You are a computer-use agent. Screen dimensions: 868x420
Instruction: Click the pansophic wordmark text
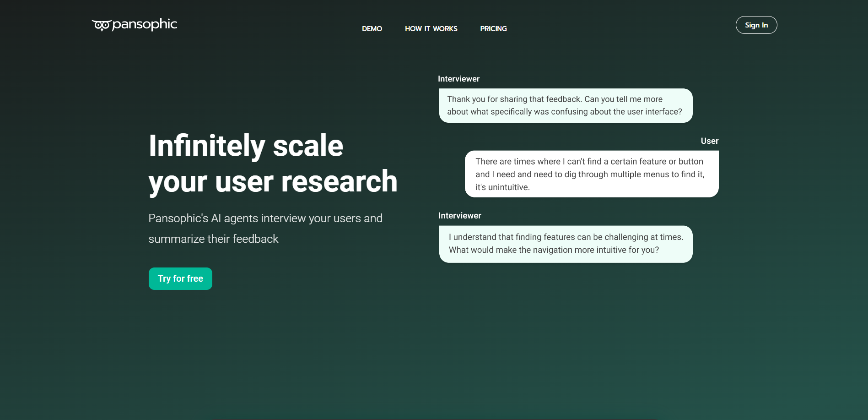pos(145,24)
